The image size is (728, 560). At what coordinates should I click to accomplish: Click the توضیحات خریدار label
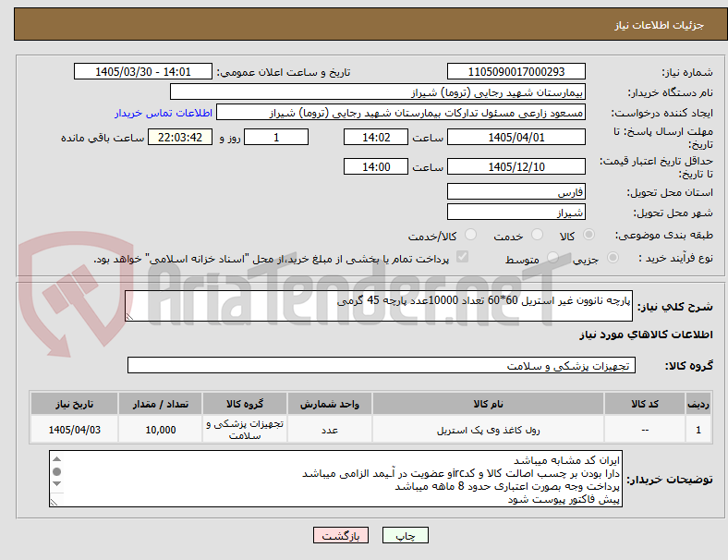tap(670, 479)
